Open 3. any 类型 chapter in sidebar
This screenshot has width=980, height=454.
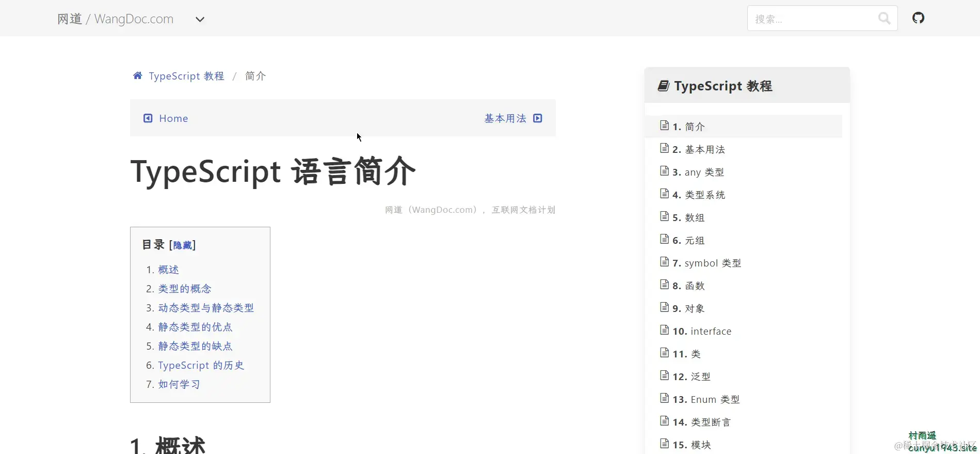pyautogui.click(x=743, y=171)
